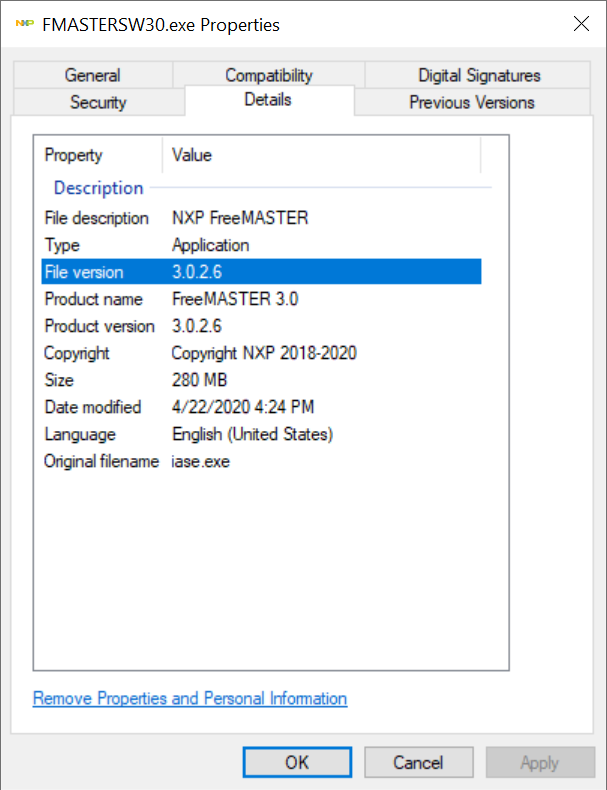
Task: Click the OK button
Action: click(297, 762)
